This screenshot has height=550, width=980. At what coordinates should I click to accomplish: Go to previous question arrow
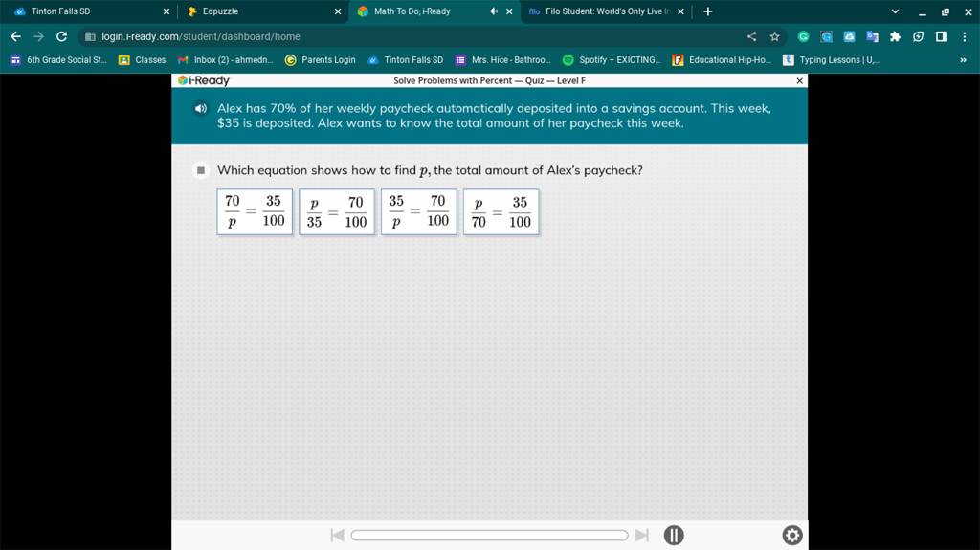(337, 535)
